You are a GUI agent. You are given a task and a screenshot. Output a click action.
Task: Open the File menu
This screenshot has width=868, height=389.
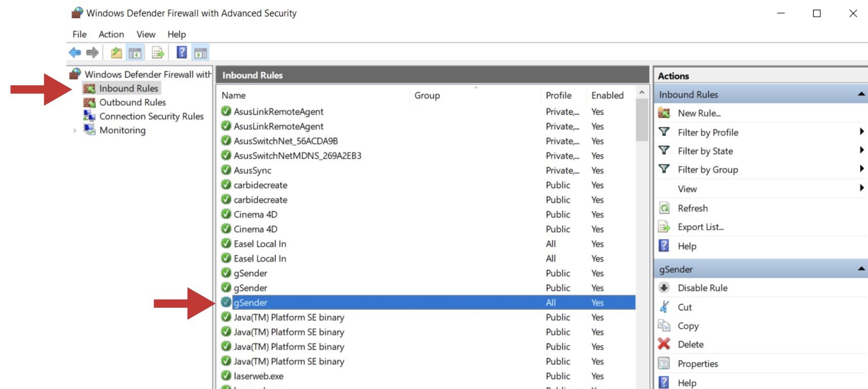(80, 34)
